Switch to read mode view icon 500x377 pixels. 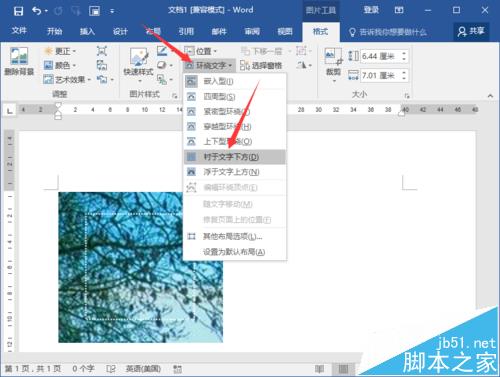[x=319, y=369]
